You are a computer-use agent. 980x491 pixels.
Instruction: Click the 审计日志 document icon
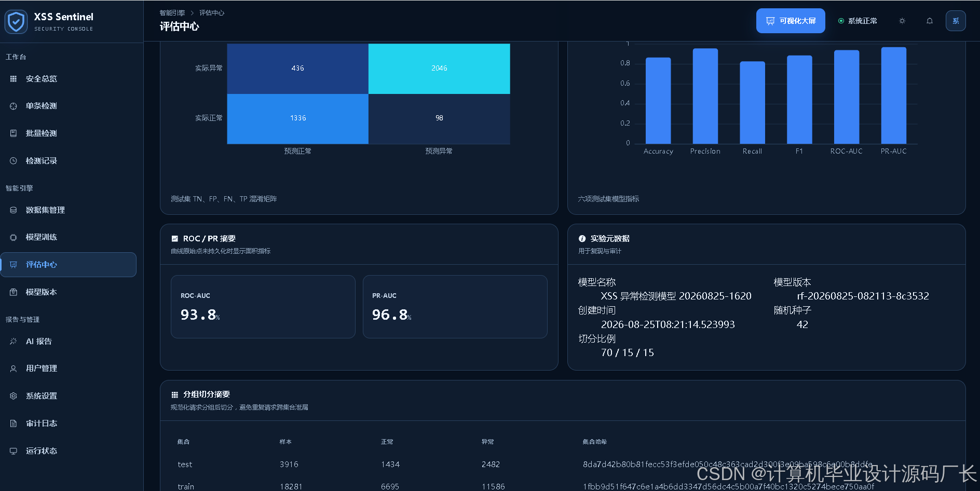13,424
